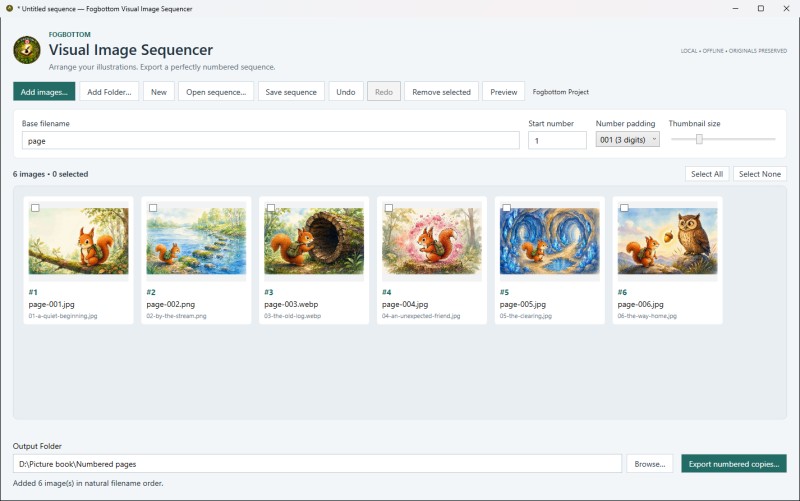
Task: Click filename page-002.png
Action: (170, 304)
